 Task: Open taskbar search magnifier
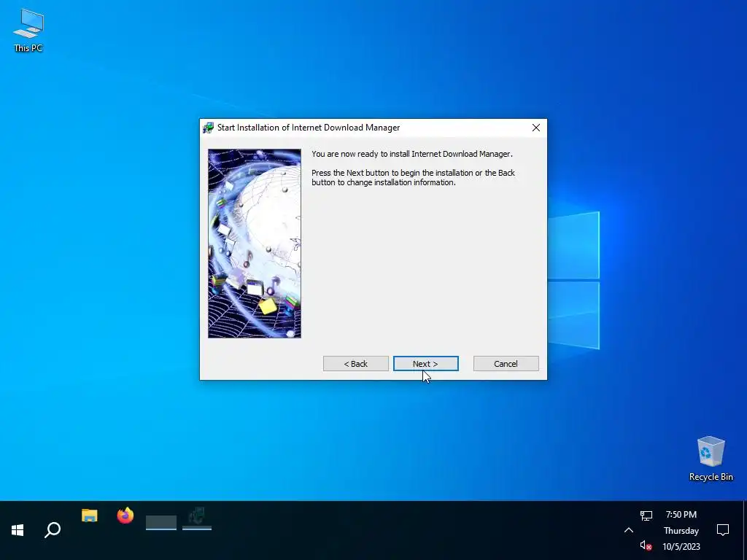(53, 530)
